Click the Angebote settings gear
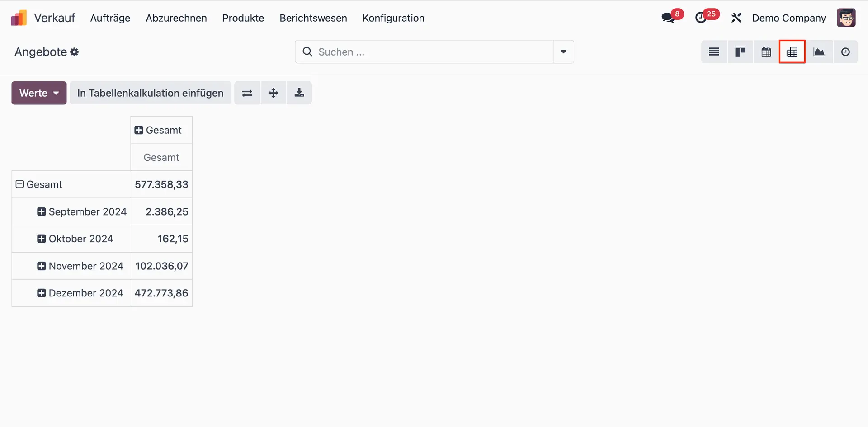This screenshot has width=868, height=427. (x=75, y=52)
